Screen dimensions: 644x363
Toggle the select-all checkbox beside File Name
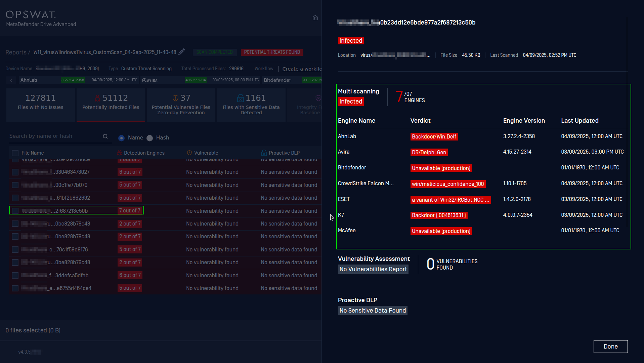pos(15,153)
